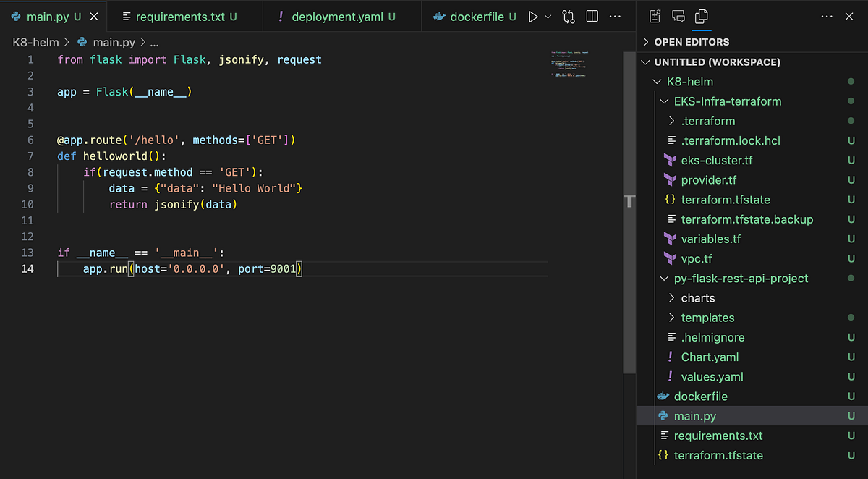868x479 pixels.
Task: Open the source control compare icon in toolbar
Action: point(569,15)
